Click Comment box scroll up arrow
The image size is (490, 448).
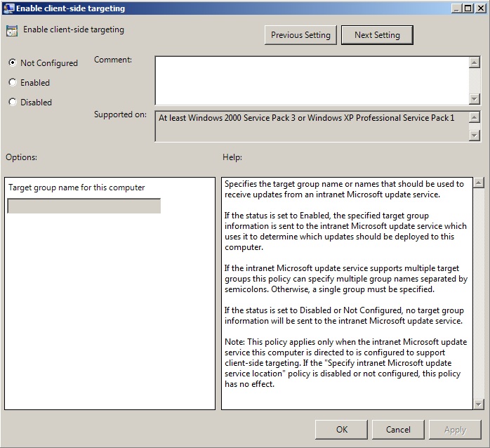[x=475, y=62]
